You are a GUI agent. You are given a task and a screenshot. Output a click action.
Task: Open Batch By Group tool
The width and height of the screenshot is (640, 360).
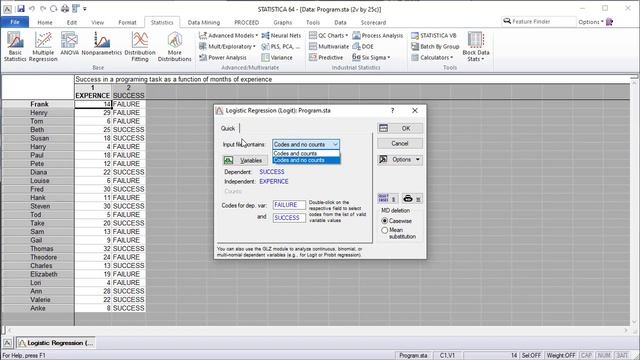(435, 47)
